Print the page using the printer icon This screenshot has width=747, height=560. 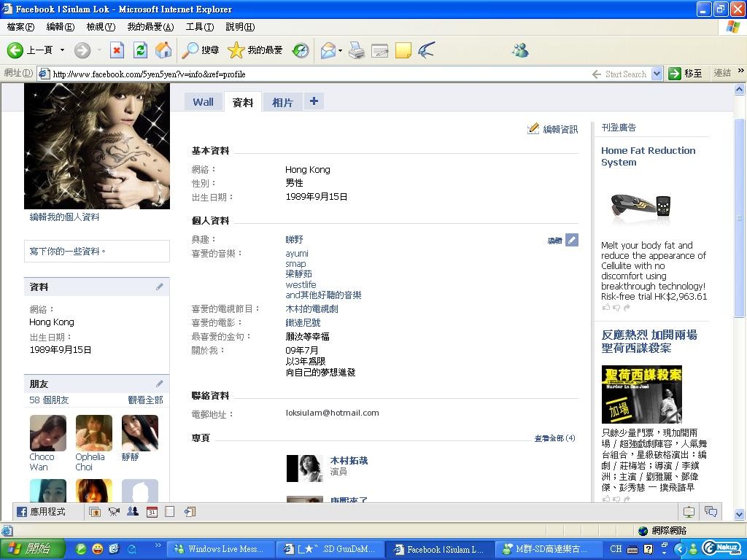pos(357,50)
